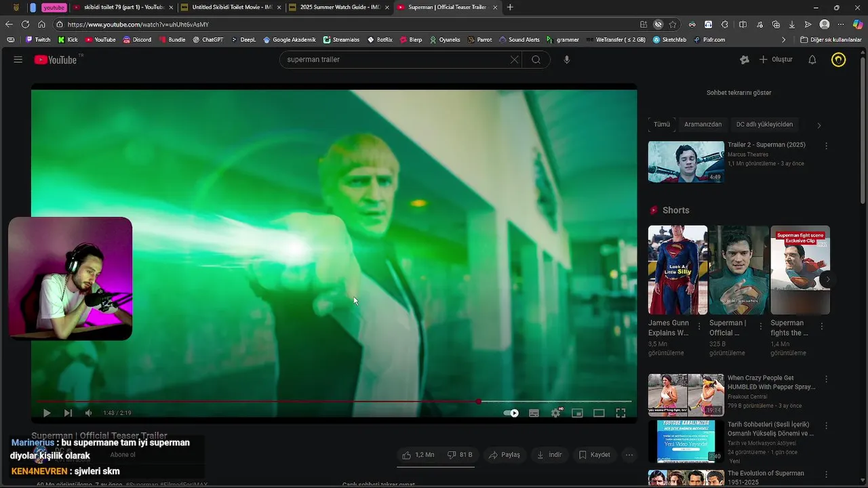Click the youtube tab group label

54,7
